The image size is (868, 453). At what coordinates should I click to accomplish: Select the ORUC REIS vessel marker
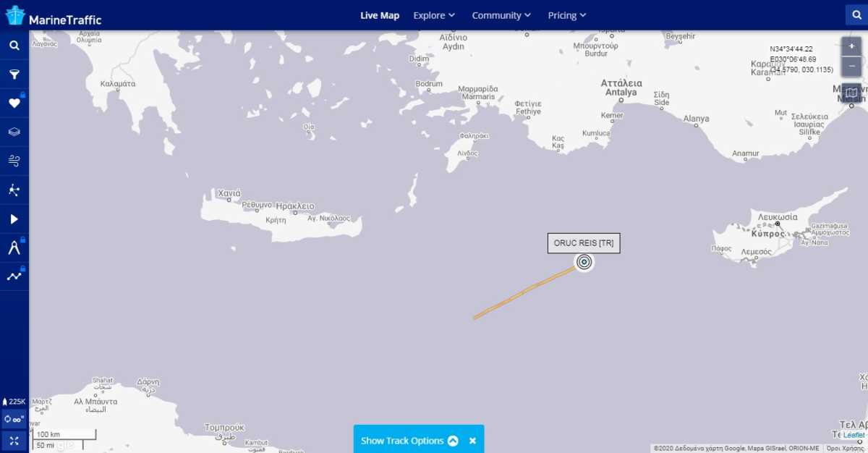point(584,263)
